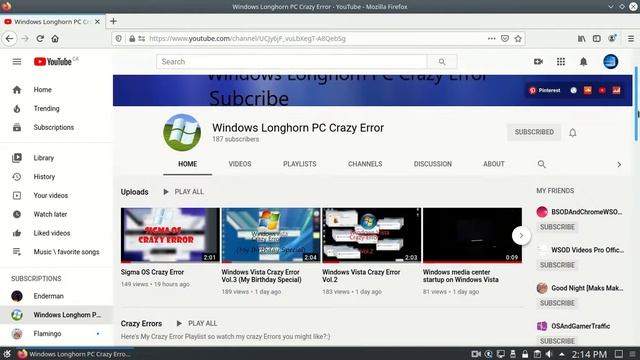Open Enderman subscription channel
The image size is (640, 360).
coord(56,296)
